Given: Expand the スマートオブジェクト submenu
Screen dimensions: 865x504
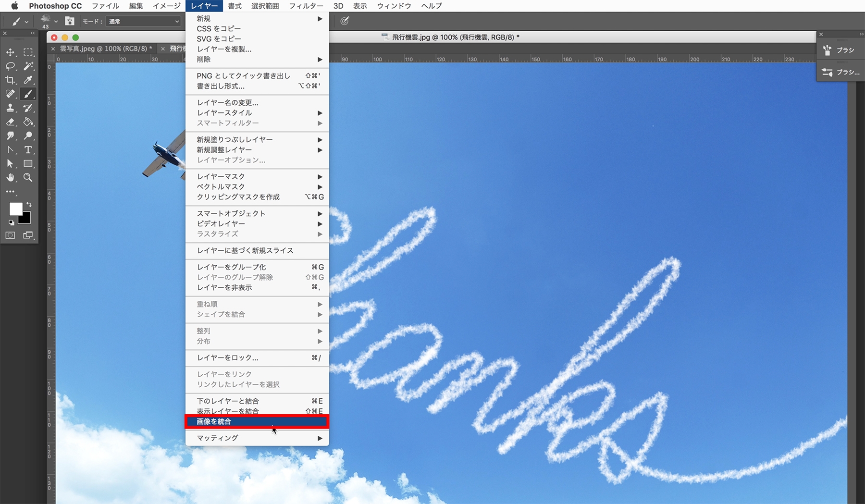Looking at the screenshot, I should click(257, 213).
